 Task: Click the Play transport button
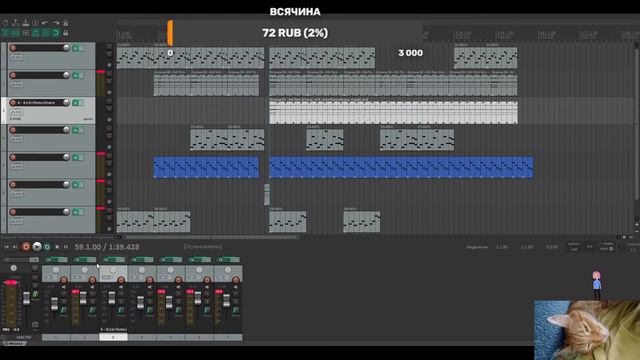pos(37,247)
